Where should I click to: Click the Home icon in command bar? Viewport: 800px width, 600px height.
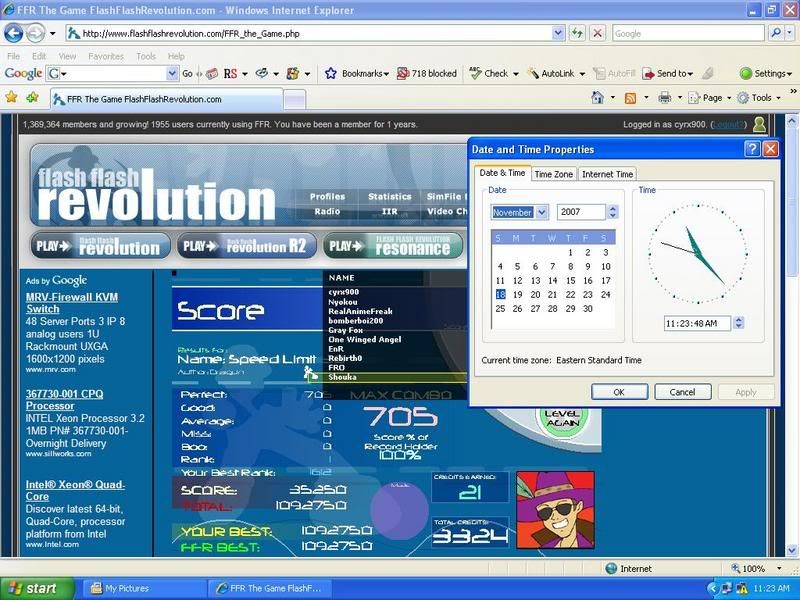click(597, 98)
